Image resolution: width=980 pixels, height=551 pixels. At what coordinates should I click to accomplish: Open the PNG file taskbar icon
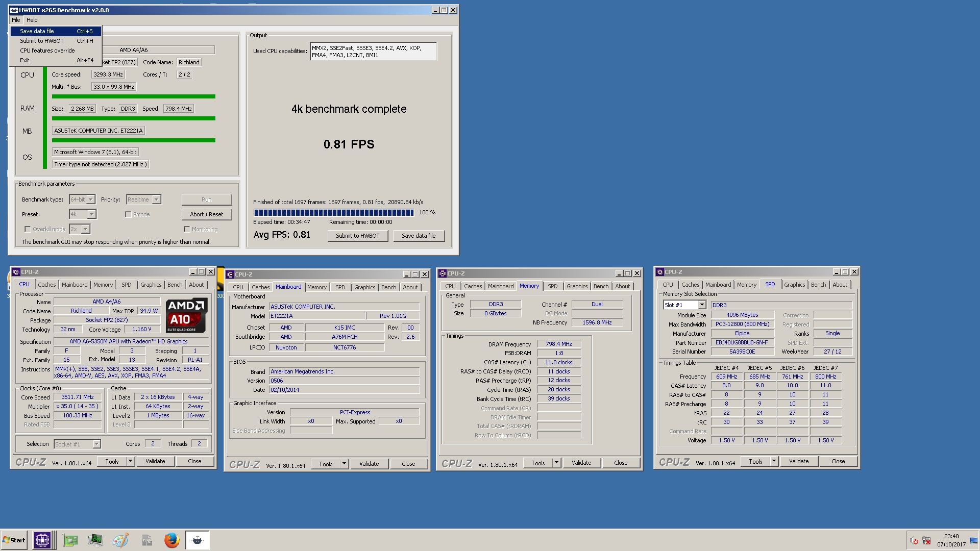pos(146,540)
